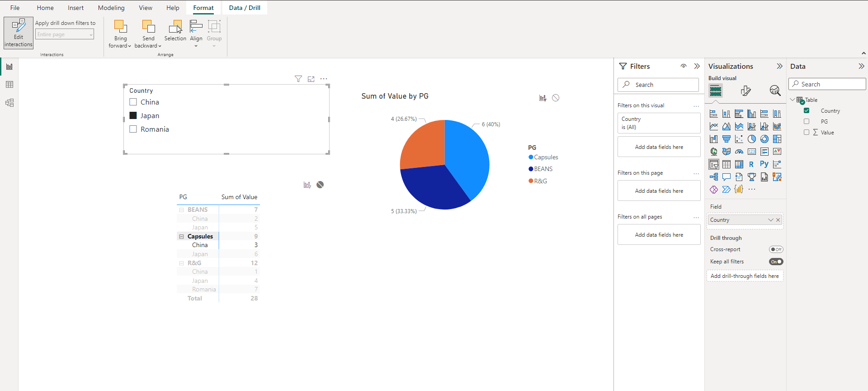Search in the Filters pane search box

pos(658,85)
